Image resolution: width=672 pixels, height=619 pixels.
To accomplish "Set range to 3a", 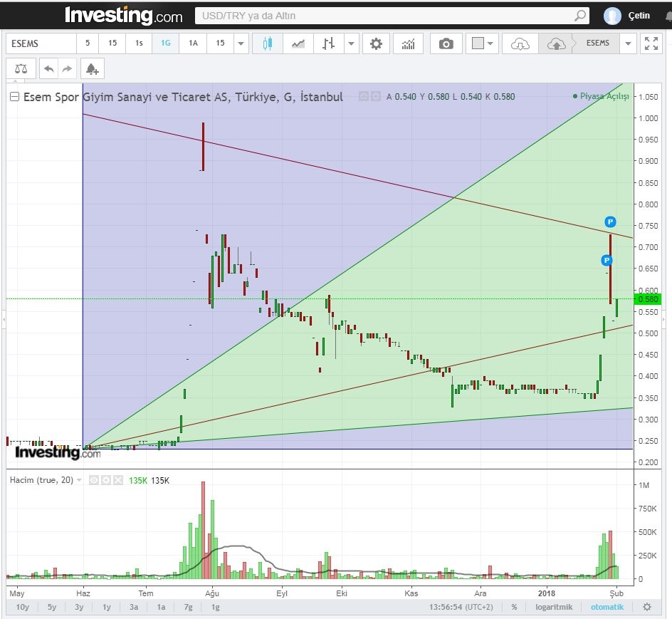I will pos(134,607).
